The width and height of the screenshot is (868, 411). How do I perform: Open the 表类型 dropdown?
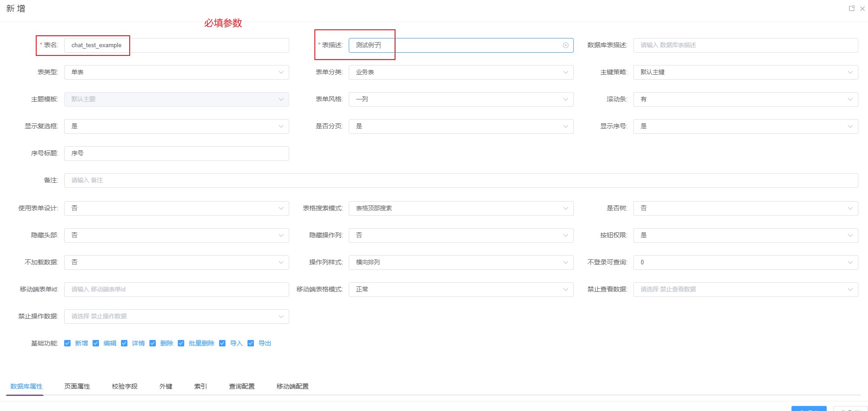coord(176,72)
